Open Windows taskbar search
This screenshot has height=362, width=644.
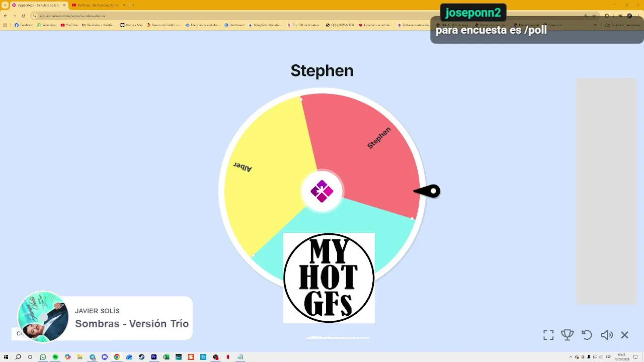click(18, 357)
